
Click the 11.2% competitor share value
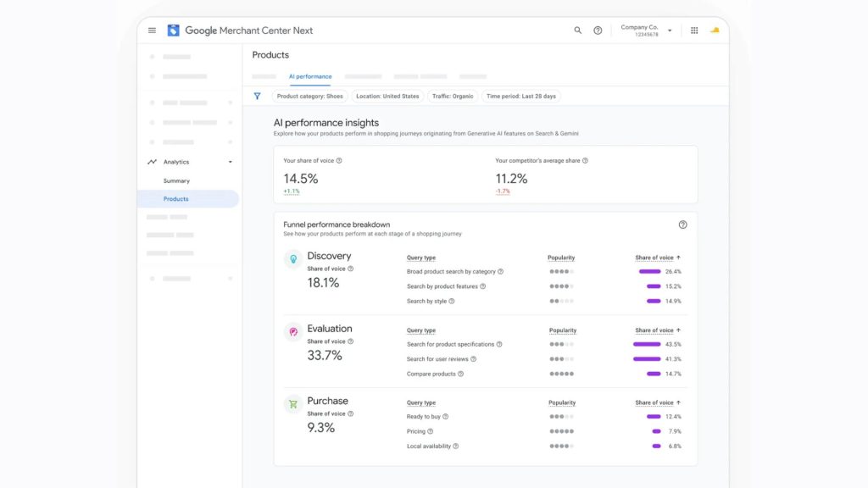pos(511,179)
